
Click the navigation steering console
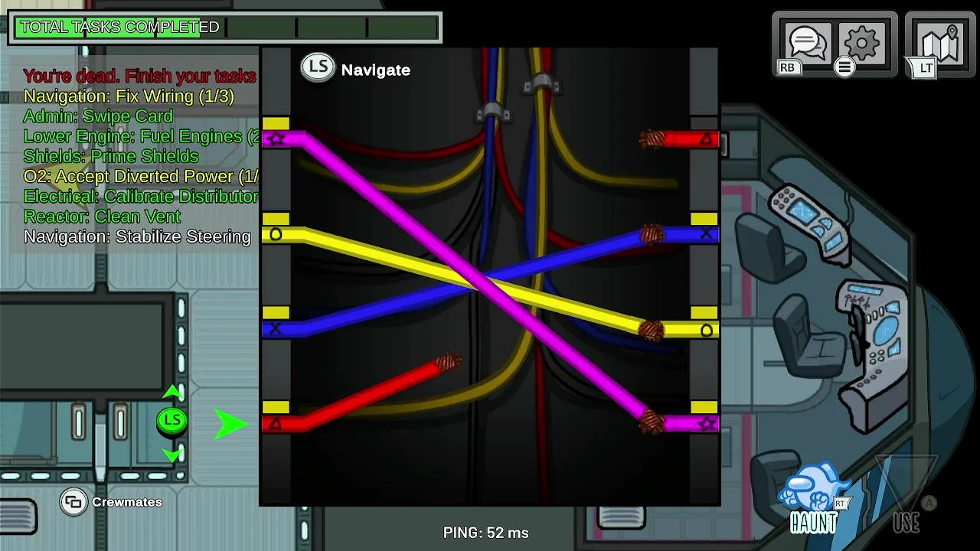pos(873,356)
